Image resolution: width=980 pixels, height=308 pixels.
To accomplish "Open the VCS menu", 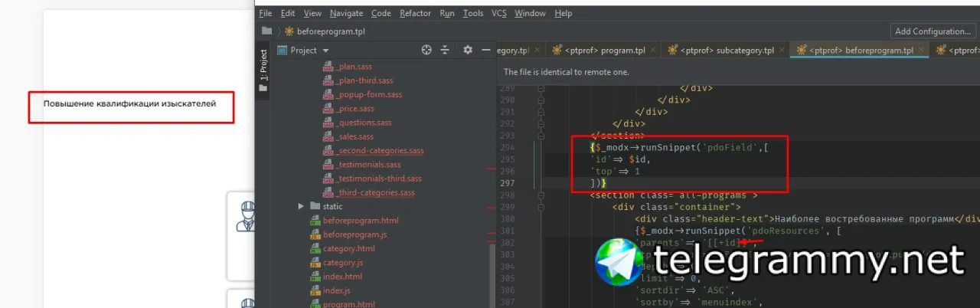I will [x=499, y=13].
